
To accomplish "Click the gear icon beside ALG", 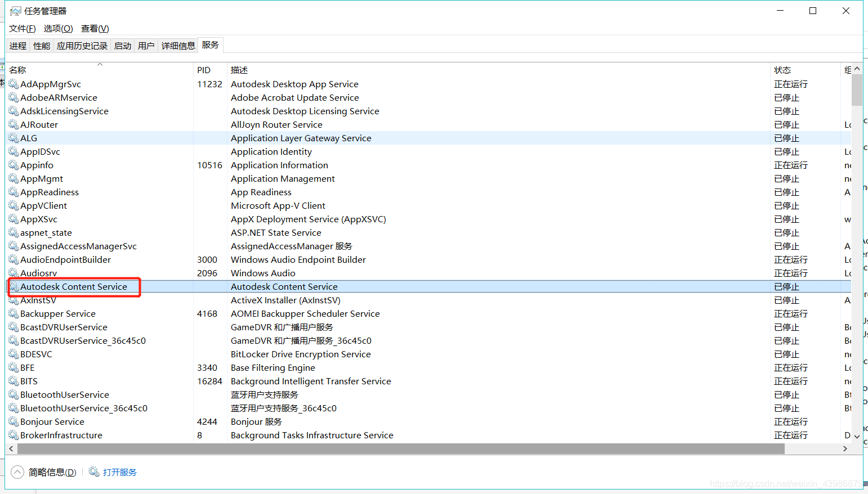I will 14,138.
